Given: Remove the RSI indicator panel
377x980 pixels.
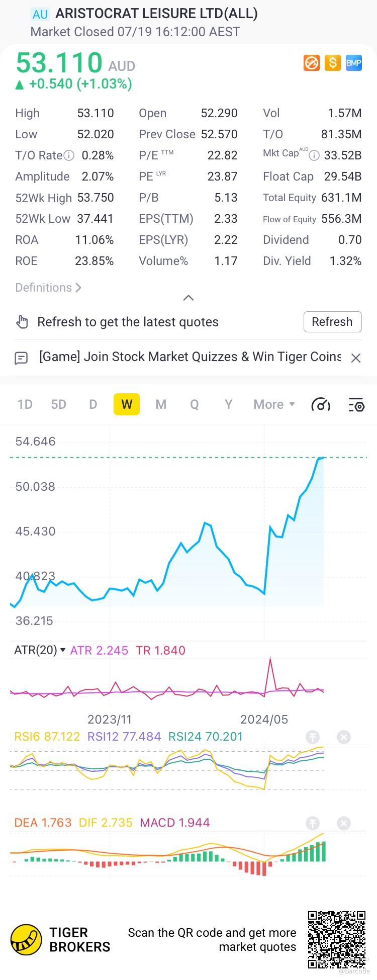Looking at the screenshot, I should 344,737.
